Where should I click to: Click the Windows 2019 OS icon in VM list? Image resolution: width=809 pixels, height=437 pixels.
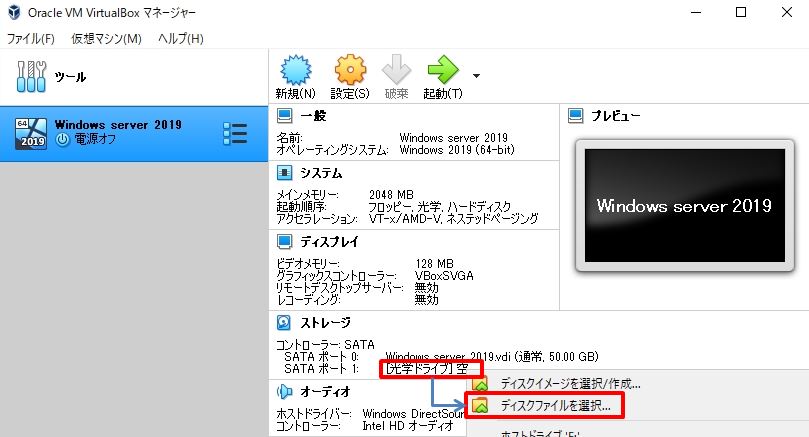(x=31, y=134)
